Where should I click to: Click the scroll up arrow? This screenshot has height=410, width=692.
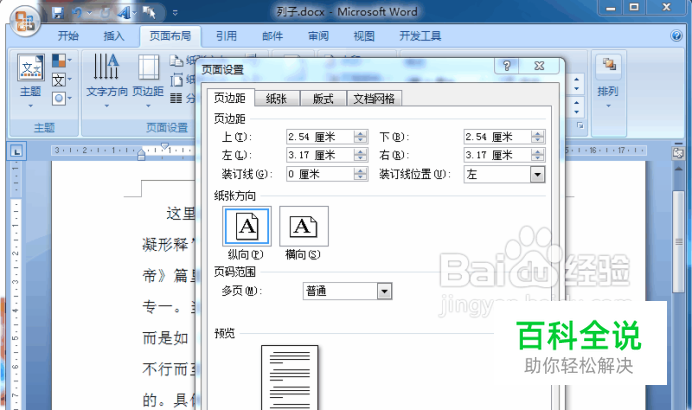coord(679,169)
